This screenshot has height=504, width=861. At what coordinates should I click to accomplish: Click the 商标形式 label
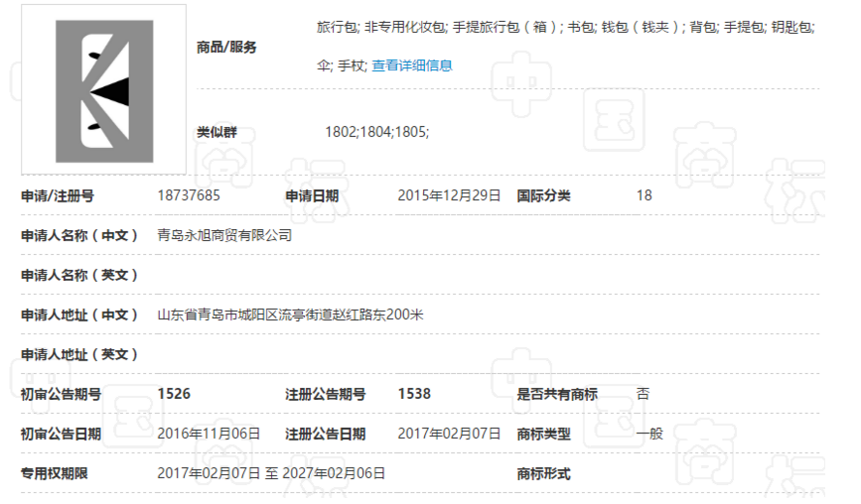(x=543, y=474)
